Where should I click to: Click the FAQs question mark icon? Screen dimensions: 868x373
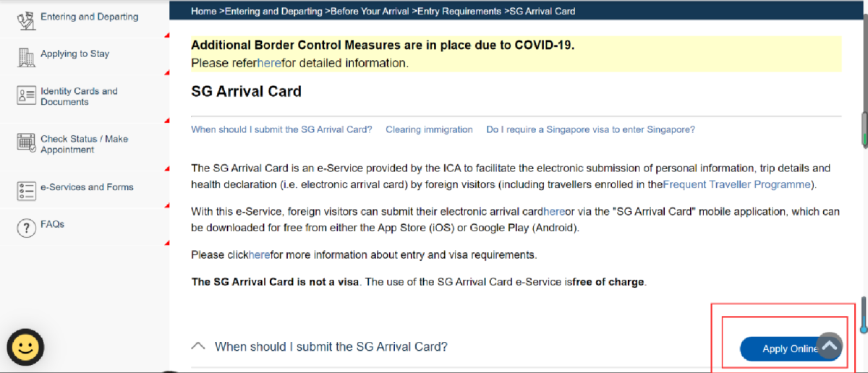point(26,228)
